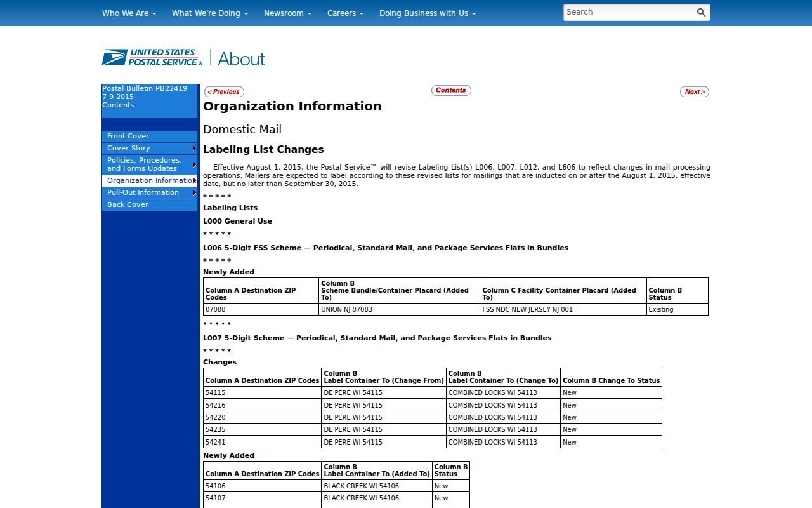Image resolution: width=812 pixels, height=508 pixels.
Task: Click the Organization Information page heading
Action: pos(292,107)
